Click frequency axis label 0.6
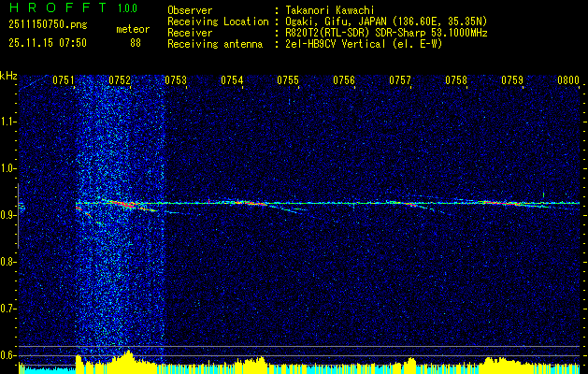The height and width of the screenshot is (374, 588). click(x=8, y=355)
